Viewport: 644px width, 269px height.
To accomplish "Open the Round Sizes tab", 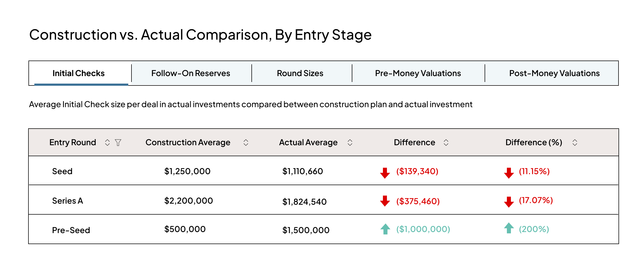I will pyautogui.click(x=300, y=73).
